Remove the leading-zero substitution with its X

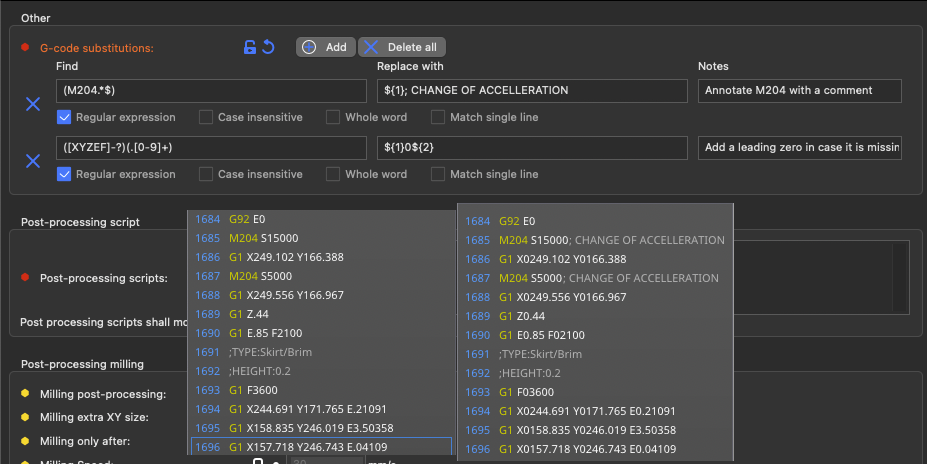(33, 161)
